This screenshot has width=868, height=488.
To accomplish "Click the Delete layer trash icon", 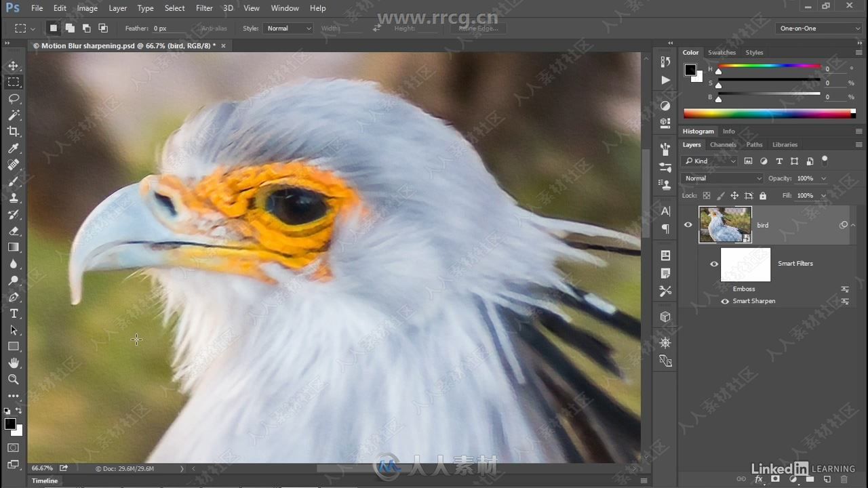I will 844,479.
